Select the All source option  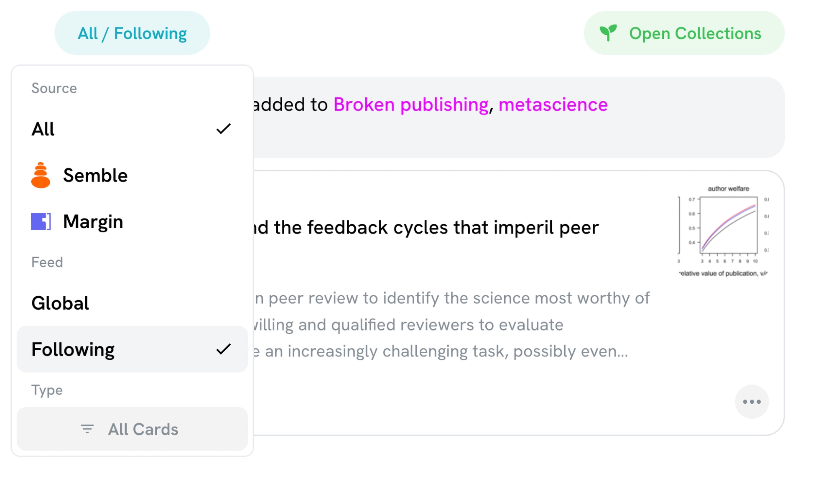(43, 129)
